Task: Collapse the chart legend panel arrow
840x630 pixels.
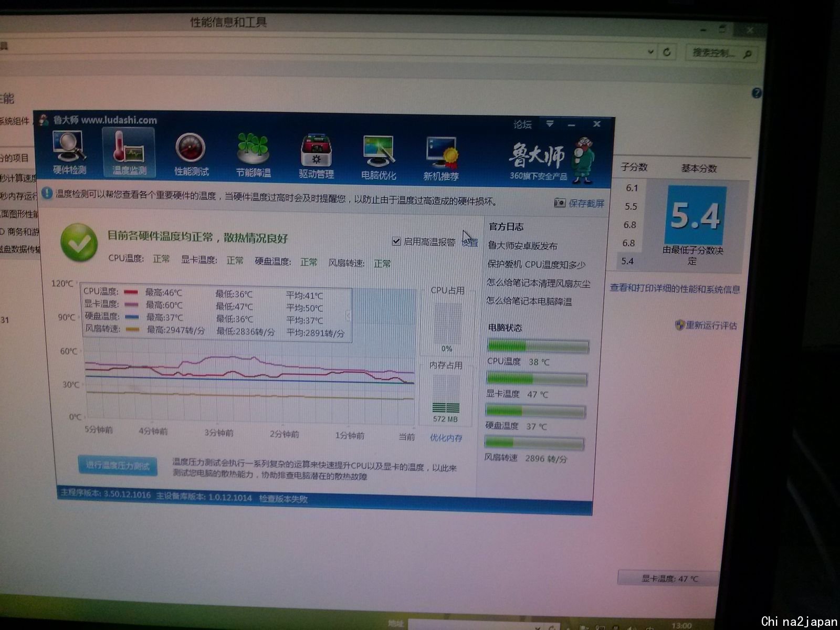Action: [348, 315]
